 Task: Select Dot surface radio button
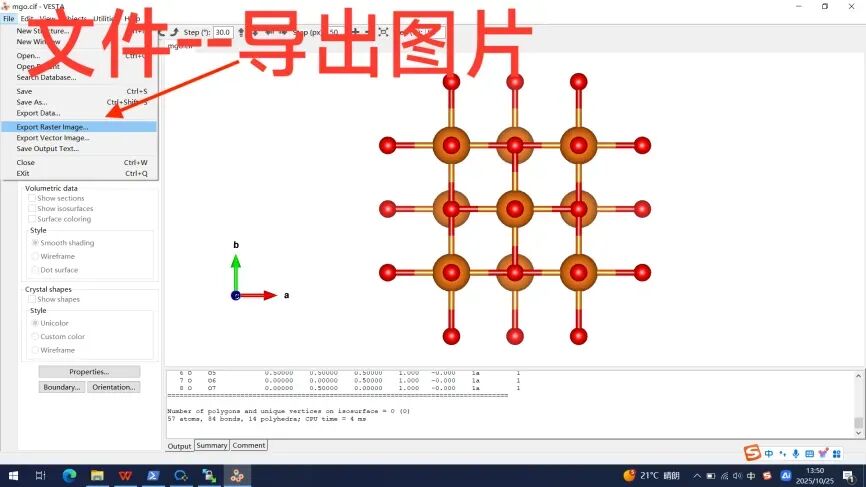(35, 270)
